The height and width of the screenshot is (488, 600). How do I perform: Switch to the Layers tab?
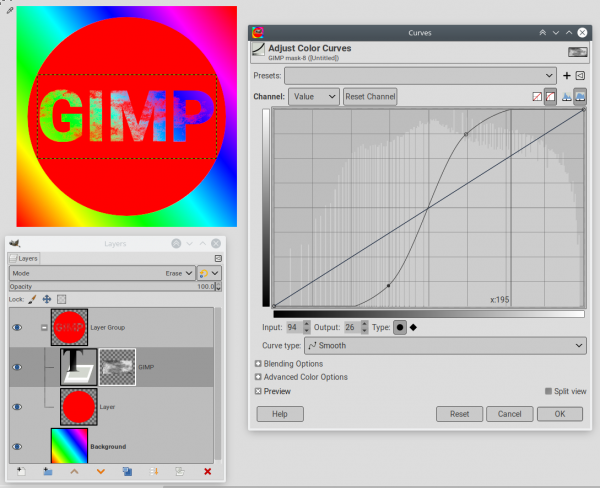point(24,259)
